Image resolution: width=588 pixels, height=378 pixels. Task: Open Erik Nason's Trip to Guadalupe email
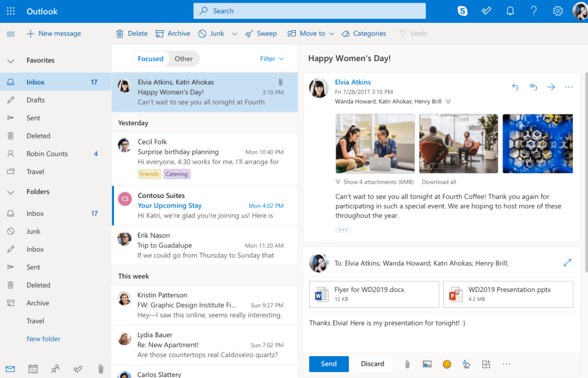click(x=205, y=245)
